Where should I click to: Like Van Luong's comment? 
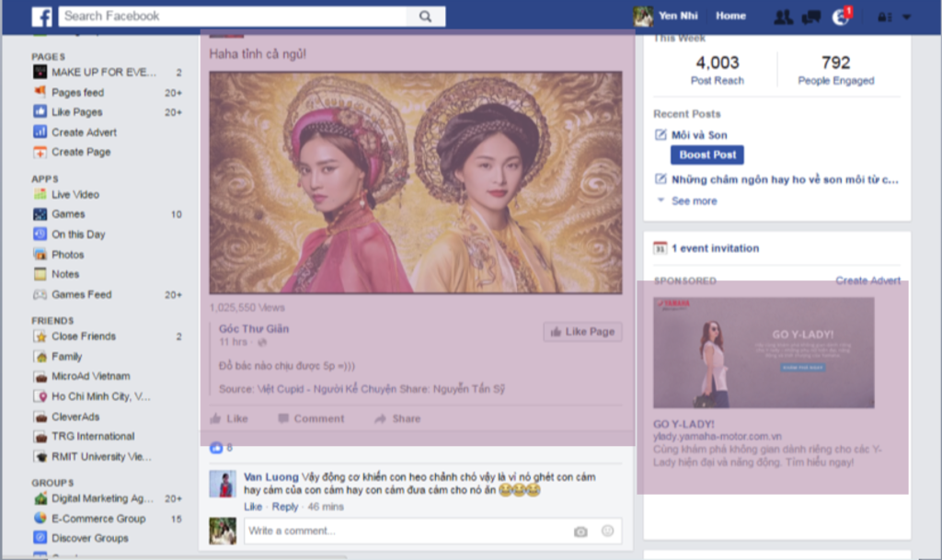click(253, 508)
